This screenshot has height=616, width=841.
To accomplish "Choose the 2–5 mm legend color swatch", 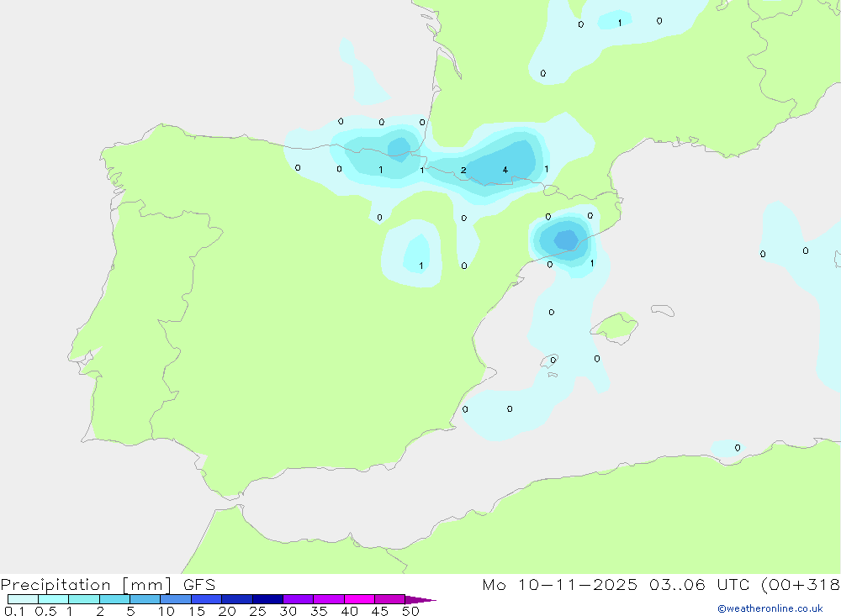I will [x=114, y=599].
